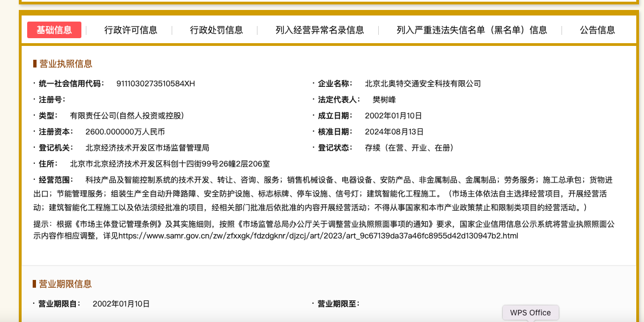Click the 企业名称 label
The height and width of the screenshot is (322, 644).
point(335,84)
